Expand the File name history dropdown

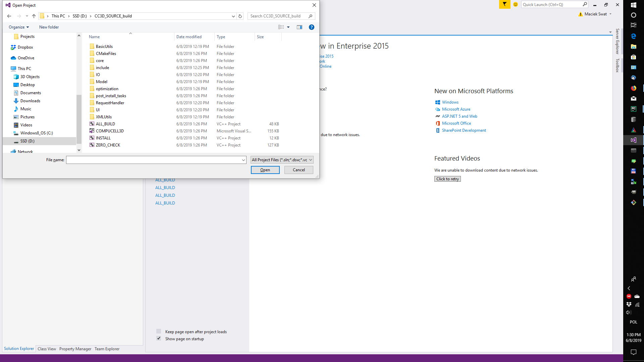click(x=244, y=160)
